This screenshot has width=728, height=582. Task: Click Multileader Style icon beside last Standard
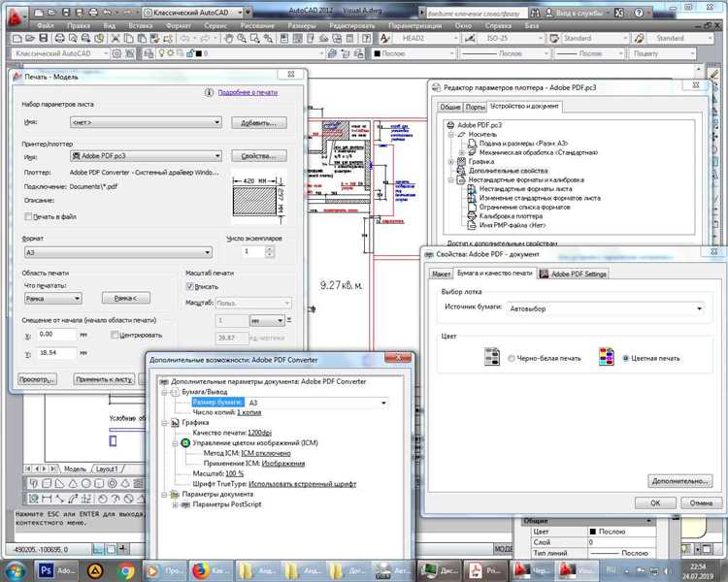pos(640,39)
